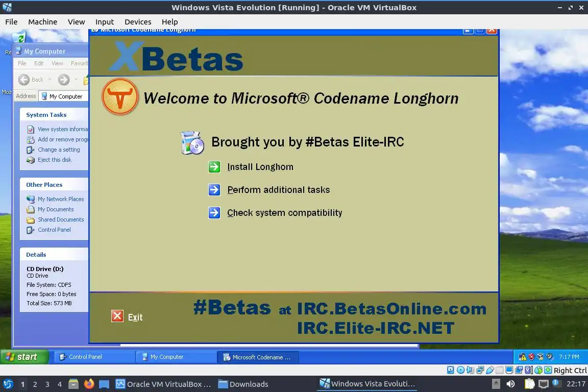Click the host panel volume speaker icon
The image size is (588, 392).
click(511, 384)
